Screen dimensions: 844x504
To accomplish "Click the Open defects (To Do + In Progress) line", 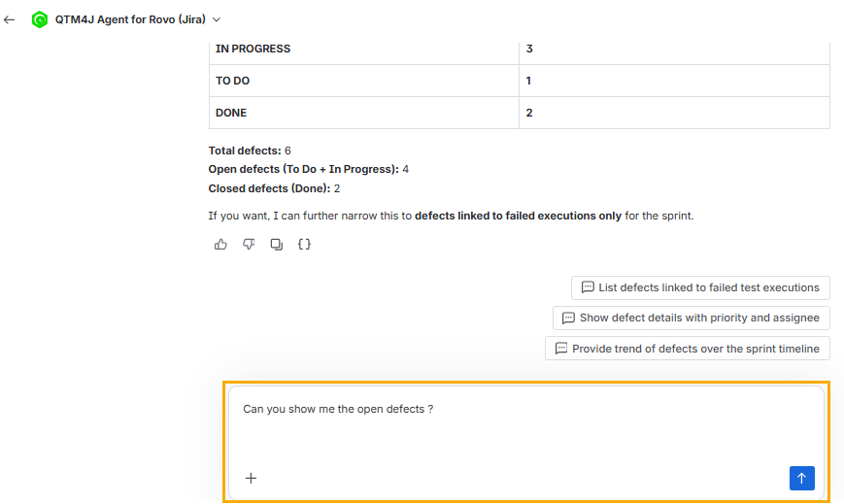I will point(309,169).
